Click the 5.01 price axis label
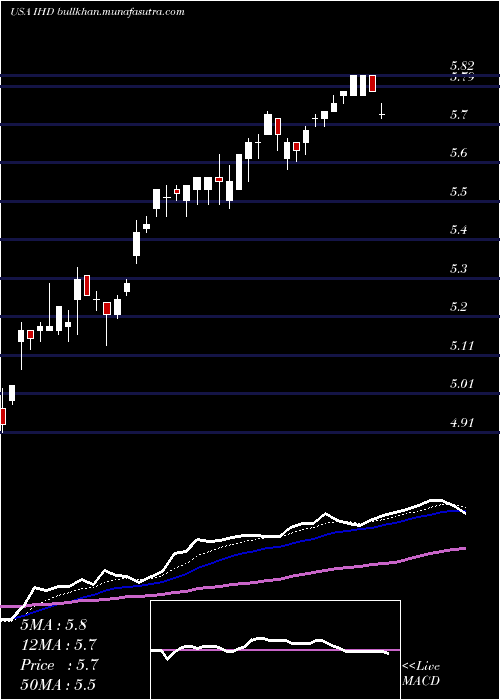This screenshot has height=700, width=500. click(x=462, y=384)
